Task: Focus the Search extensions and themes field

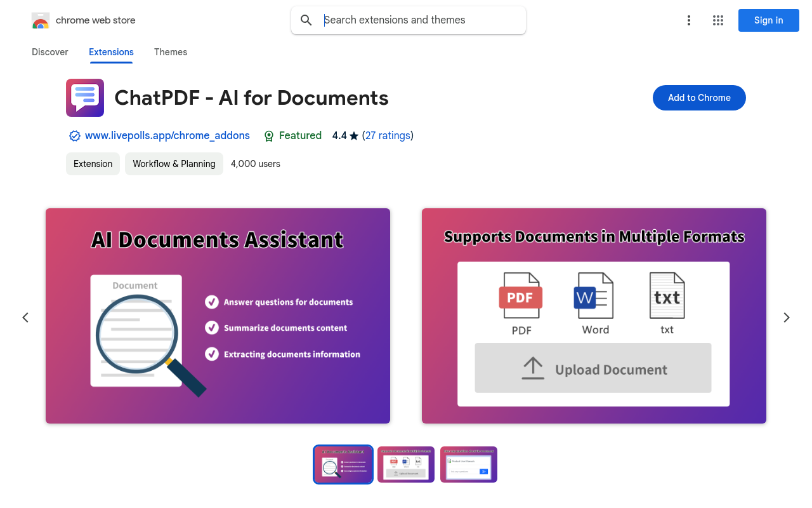Action: point(419,20)
